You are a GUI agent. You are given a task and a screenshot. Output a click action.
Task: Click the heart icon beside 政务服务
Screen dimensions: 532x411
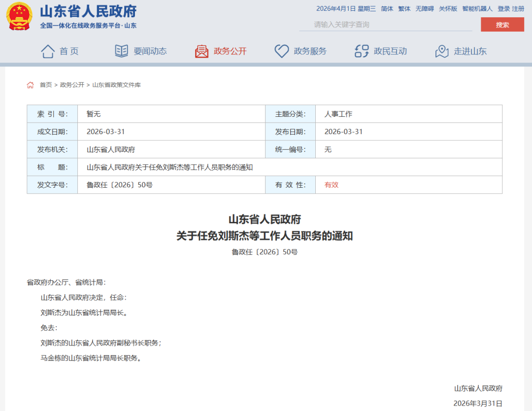pos(281,51)
